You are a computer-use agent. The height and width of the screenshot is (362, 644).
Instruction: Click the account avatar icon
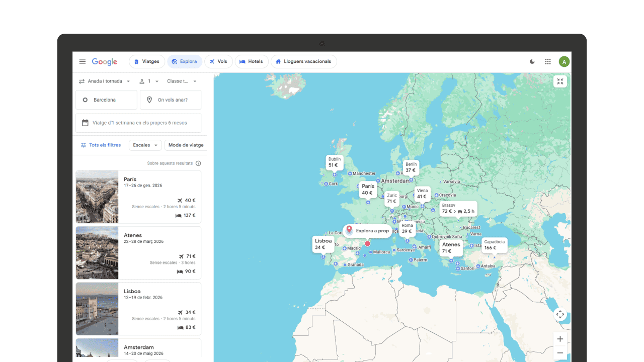pyautogui.click(x=564, y=62)
